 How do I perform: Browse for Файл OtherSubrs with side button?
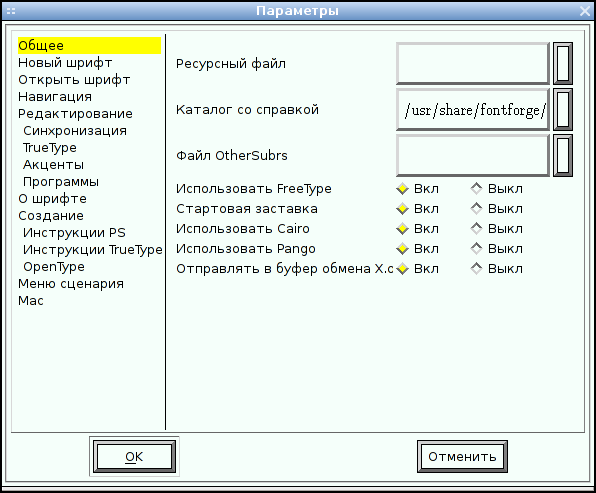[563, 155]
